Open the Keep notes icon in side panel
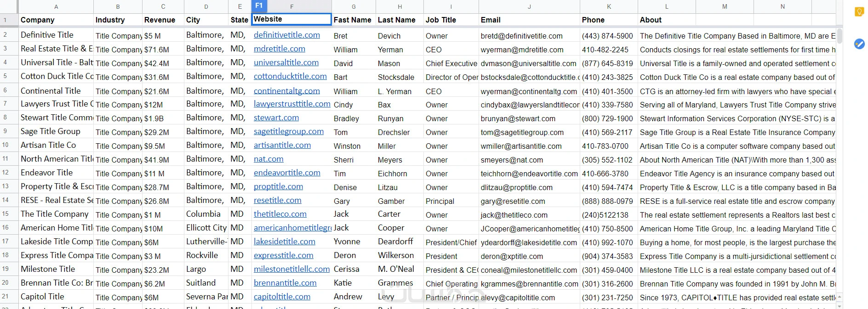Screen dimensions: 868x309 tap(859, 12)
